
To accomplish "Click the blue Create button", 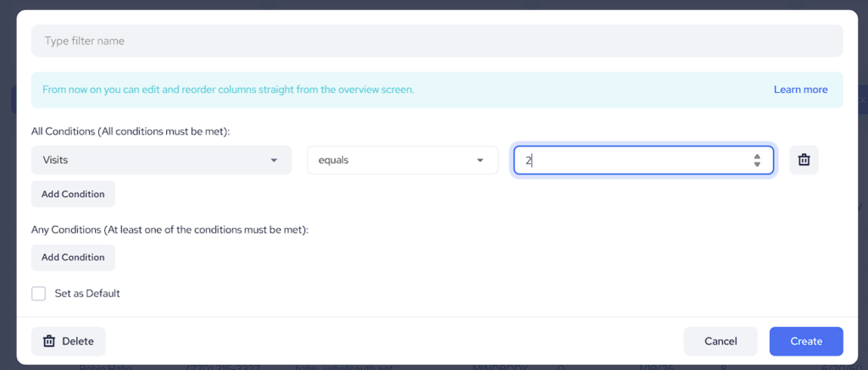I will pos(806,341).
